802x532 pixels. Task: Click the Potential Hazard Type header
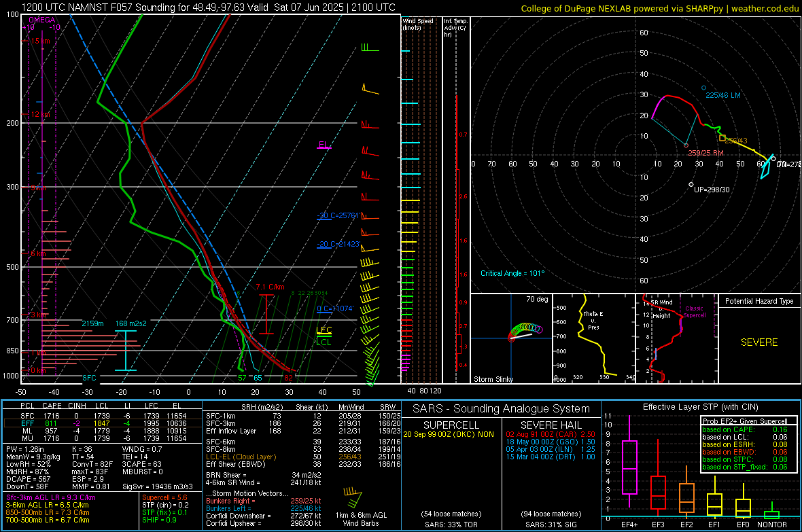[x=759, y=301]
